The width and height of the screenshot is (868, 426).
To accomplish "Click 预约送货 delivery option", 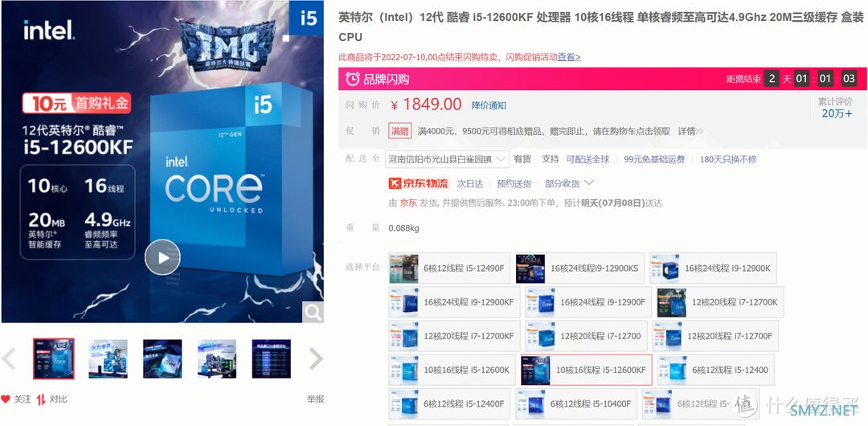I will tap(514, 183).
